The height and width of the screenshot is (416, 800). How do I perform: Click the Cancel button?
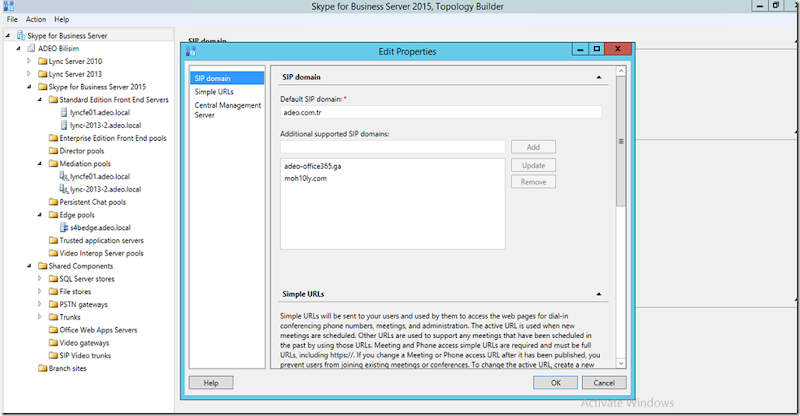604,383
